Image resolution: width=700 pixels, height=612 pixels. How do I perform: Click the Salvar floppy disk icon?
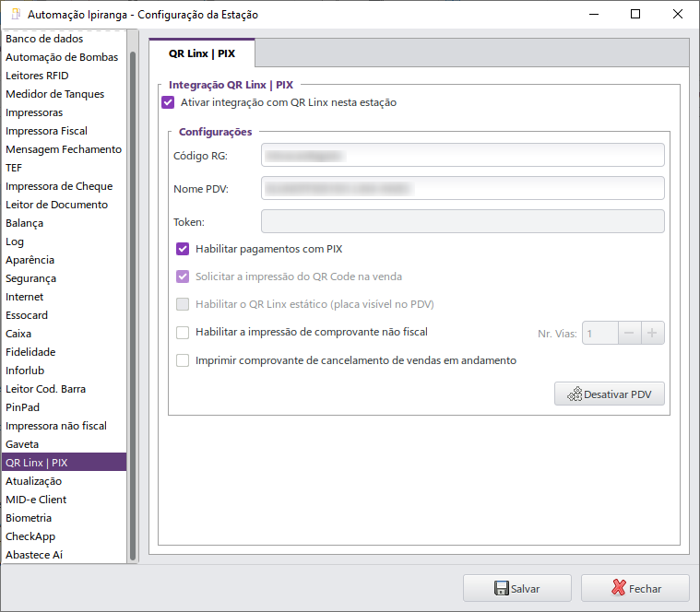(502, 588)
